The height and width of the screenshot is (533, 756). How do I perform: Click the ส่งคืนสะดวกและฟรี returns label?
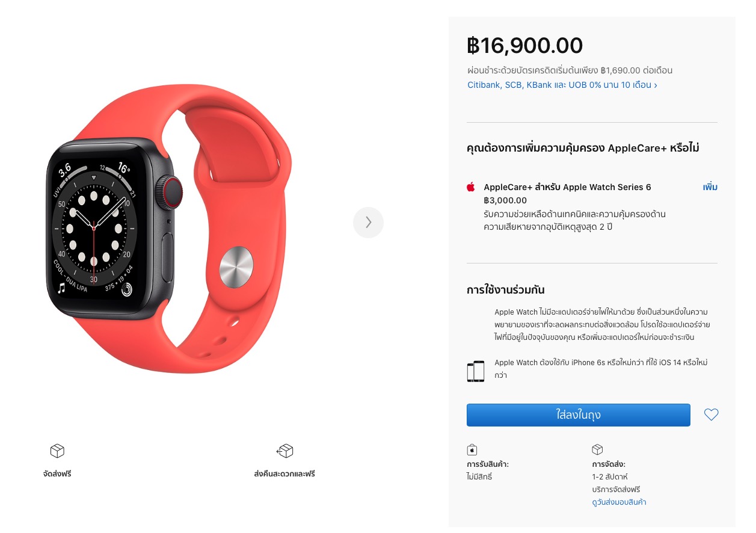point(284,474)
